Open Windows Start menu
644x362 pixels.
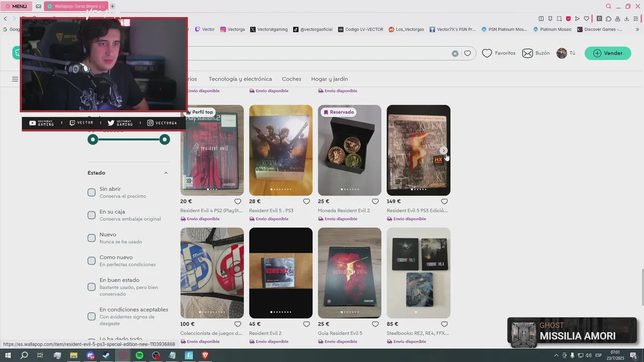tap(8, 355)
